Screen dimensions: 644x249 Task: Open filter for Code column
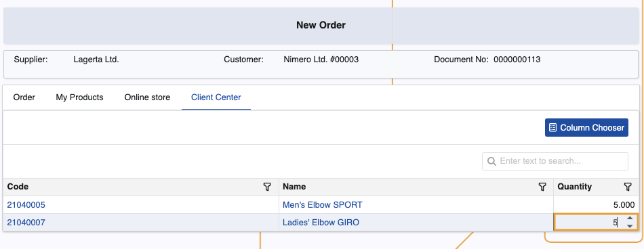click(267, 187)
